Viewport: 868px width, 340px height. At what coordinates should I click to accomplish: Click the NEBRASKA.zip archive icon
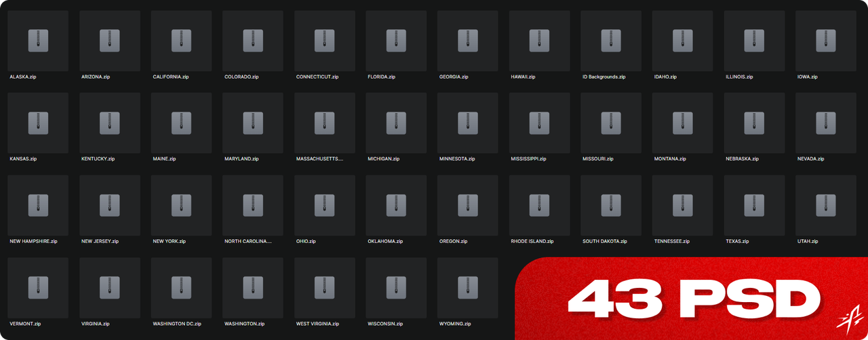click(x=754, y=123)
